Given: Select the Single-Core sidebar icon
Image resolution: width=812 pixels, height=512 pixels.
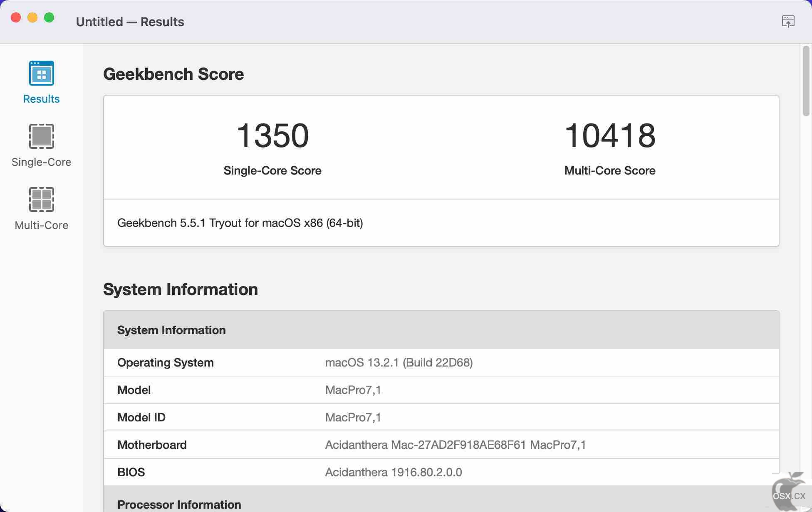Looking at the screenshot, I should (x=41, y=136).
